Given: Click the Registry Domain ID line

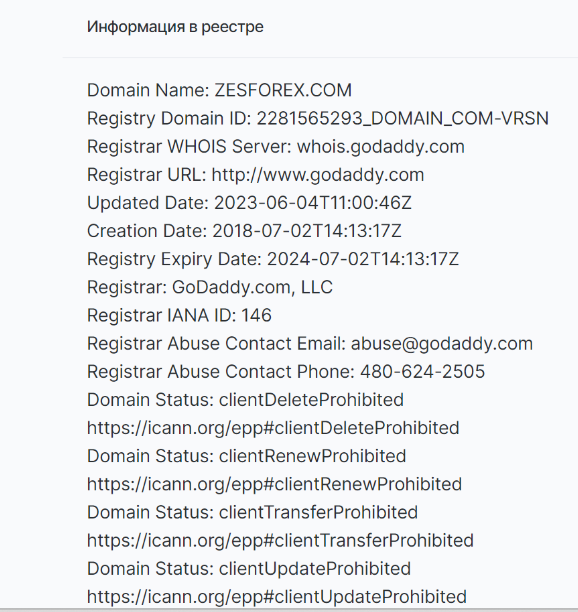Looking at the screenshot, I should [x=318, y=118].
